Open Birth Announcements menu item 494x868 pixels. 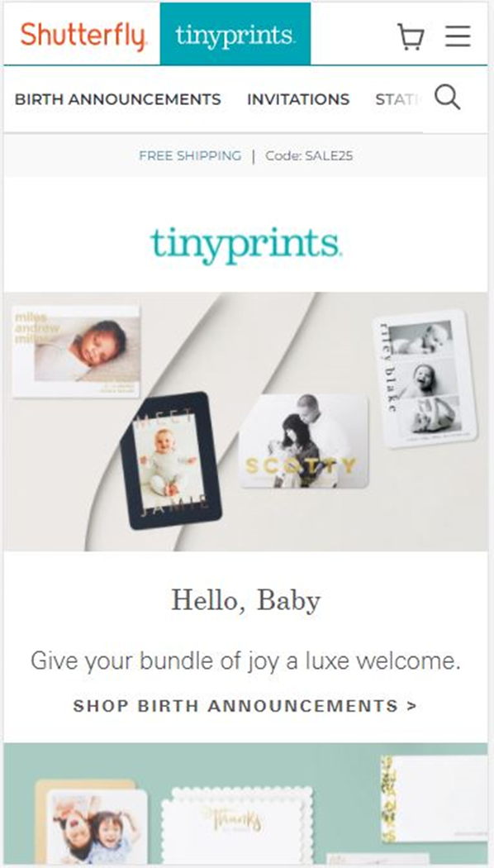tap(118, 100)
